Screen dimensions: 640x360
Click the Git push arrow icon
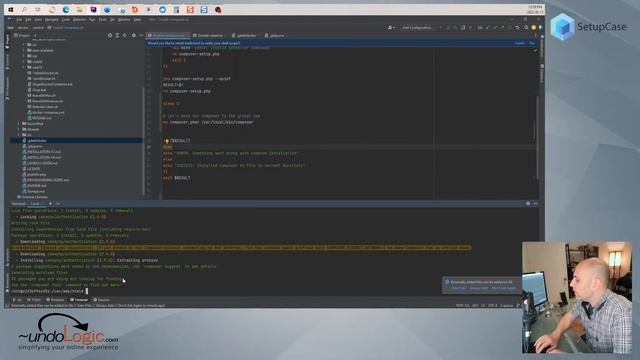click(502, 28)
